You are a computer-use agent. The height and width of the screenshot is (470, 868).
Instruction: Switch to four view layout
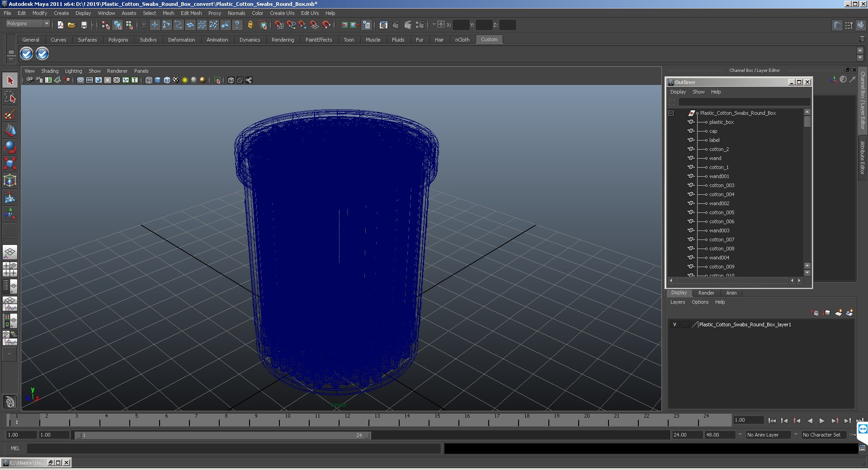(10, 269)
